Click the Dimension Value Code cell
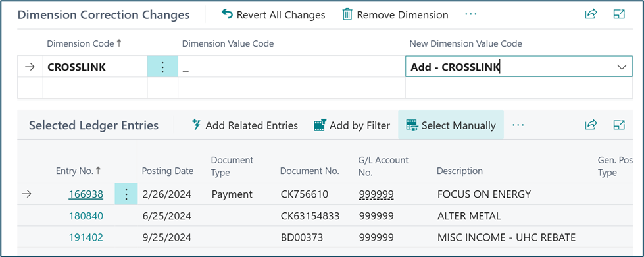Viewport: 644px width, 257px height. (291, 67)
